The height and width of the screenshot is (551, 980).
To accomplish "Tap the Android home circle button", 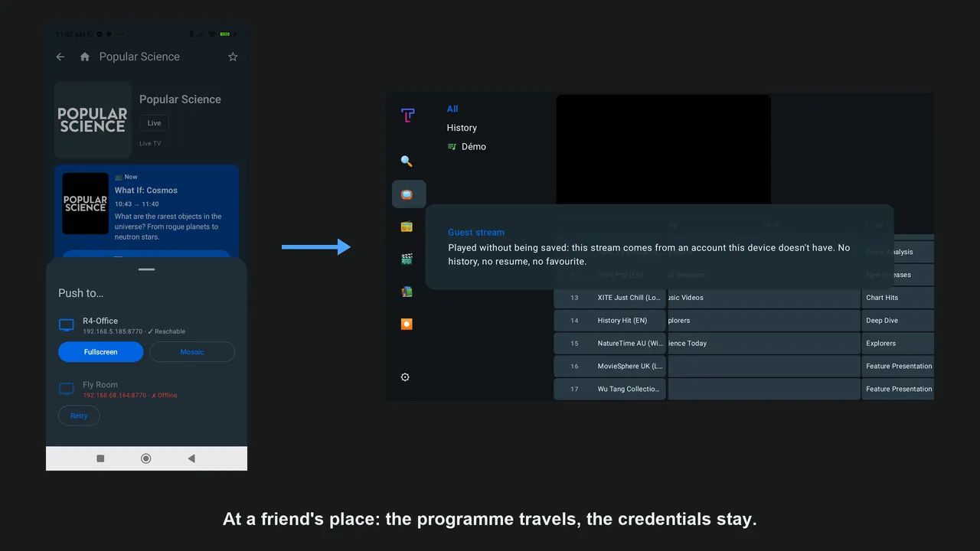I will tap(146, 458).
